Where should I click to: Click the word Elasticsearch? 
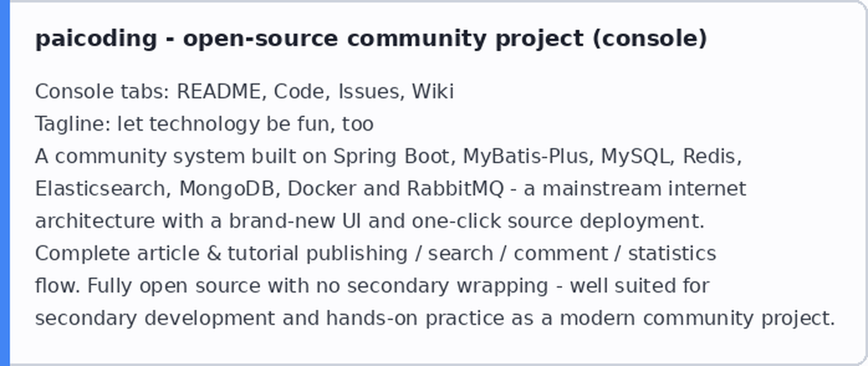click(99, 189)
